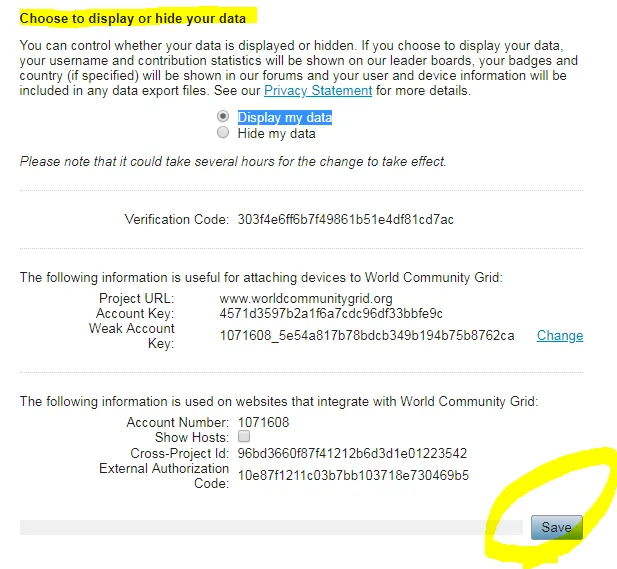Screen dimensions: 617x569
Task: Select the Display my data radio button
Action: [x=223, y=116]
